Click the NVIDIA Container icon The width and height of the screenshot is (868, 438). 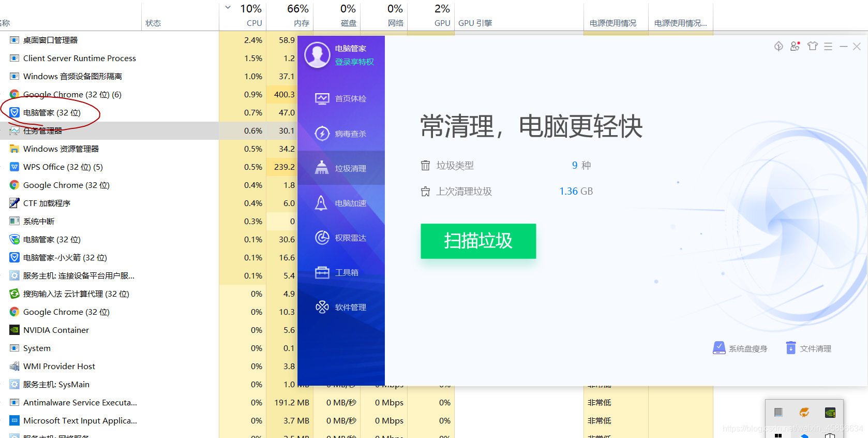click(x=14, y=330)
